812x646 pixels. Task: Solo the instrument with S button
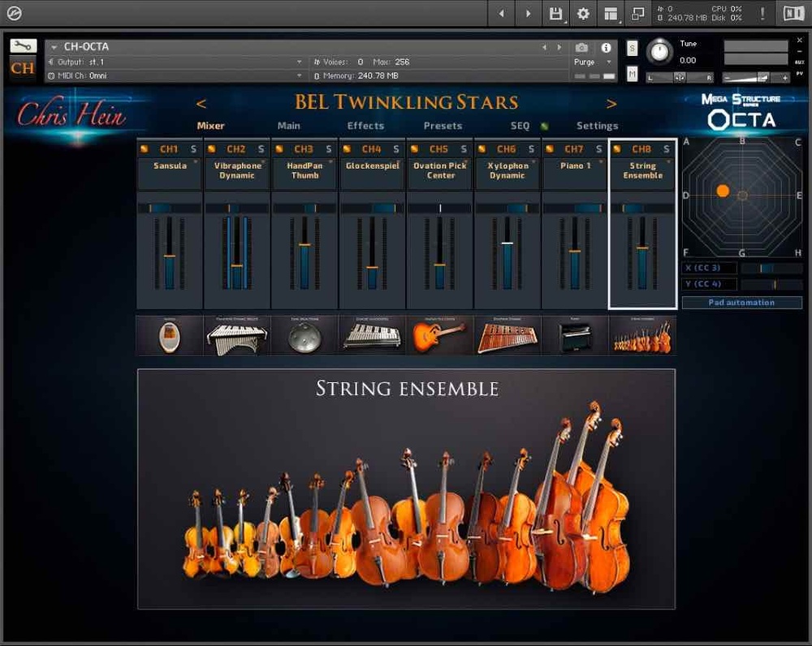pyautogui.click(x=633, y=48)
